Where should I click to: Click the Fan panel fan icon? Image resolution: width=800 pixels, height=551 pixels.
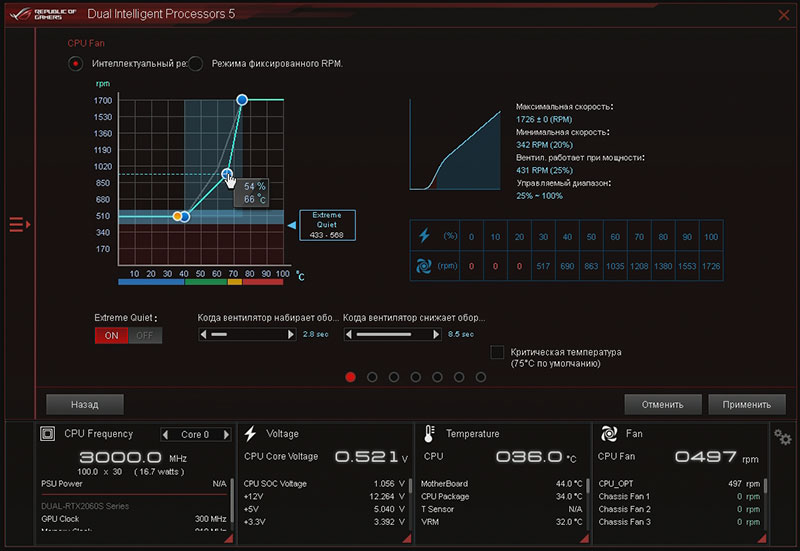tap(609, 434)
